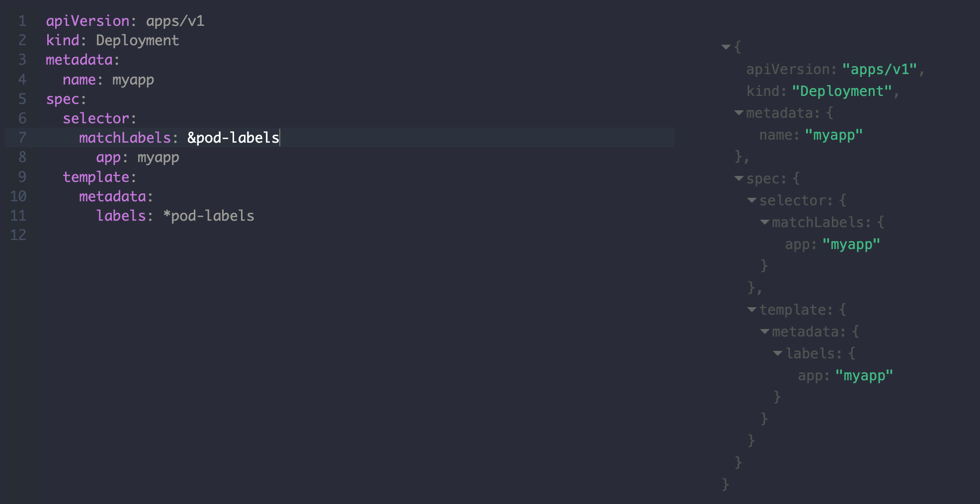The height and width of the screenshot is (504, 980).
Task: Collapse template's nested metadata node in tree
Action: (765, 332)
